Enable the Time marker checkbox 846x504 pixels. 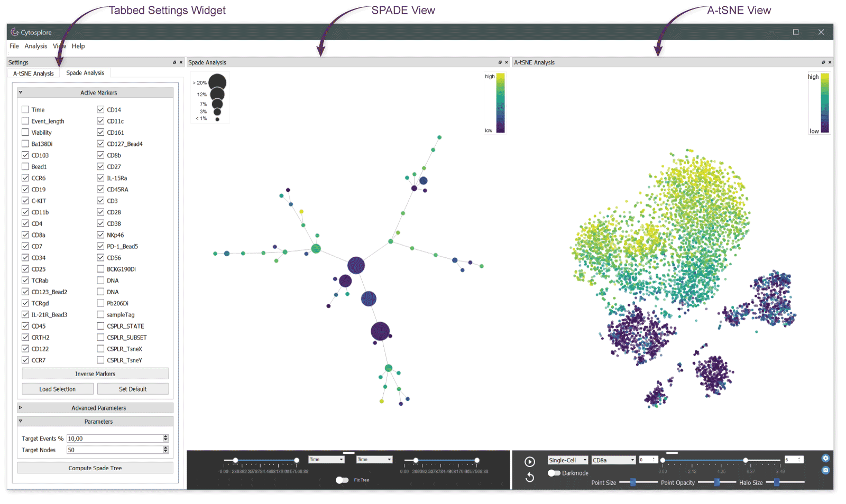tap(25, 109)
